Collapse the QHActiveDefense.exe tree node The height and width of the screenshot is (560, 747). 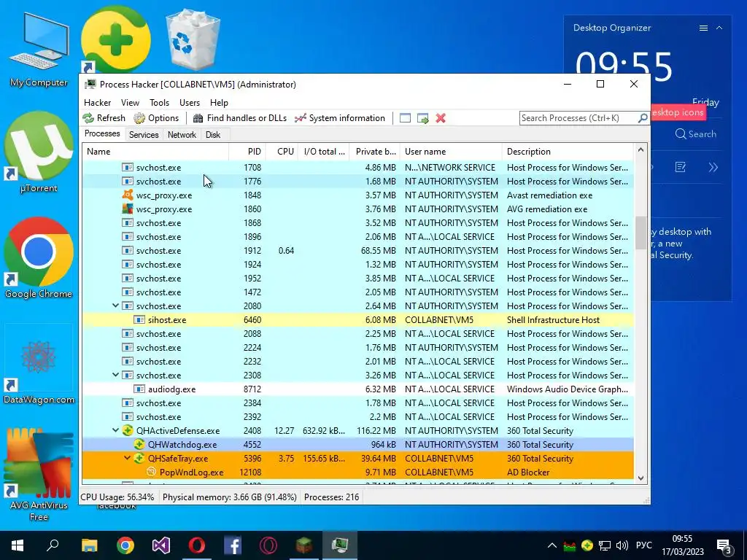(x=115, y=430)
